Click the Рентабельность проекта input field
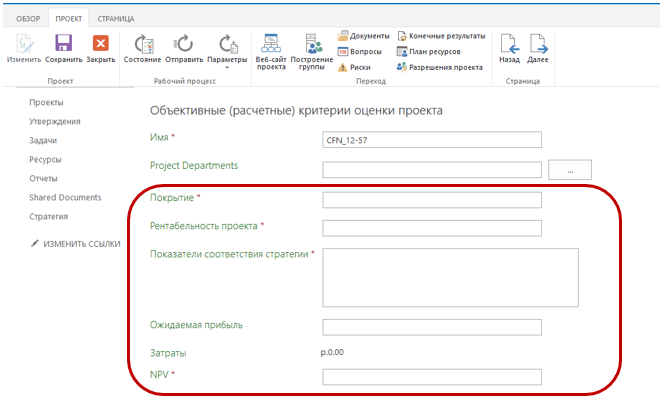 pyautogui.click(x=432, y=228)
